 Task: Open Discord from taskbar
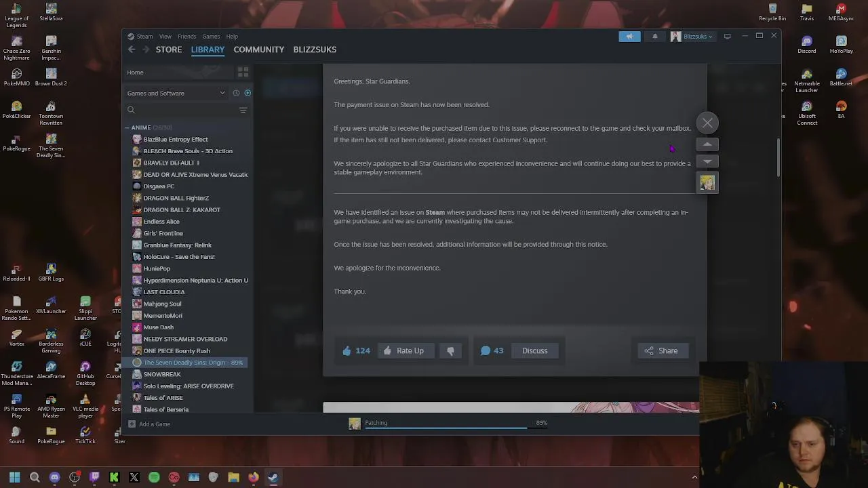(x=54, y=477)
